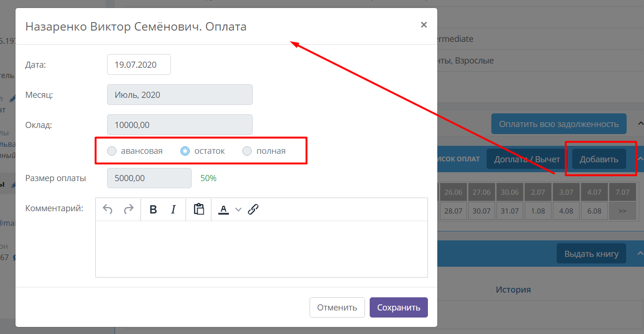Click the Дата field 19.07.2020

click(139, 64)
